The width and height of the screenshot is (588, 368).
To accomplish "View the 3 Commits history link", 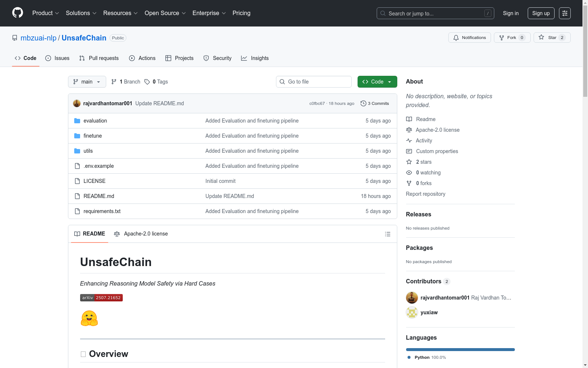I will [375, 103].
